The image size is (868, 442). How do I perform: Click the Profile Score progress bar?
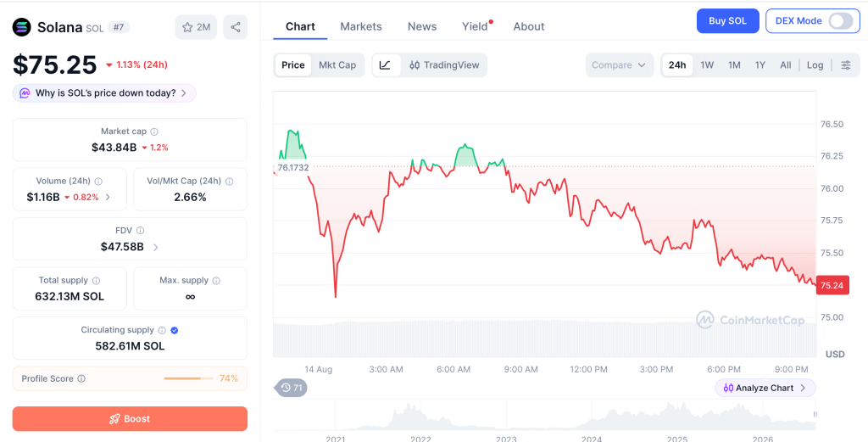click(188, 379)
